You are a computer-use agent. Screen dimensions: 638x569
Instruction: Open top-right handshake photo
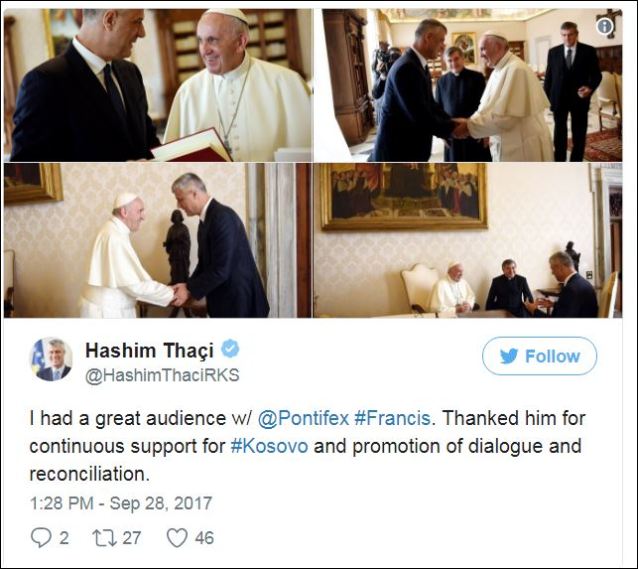pos(468,85)
